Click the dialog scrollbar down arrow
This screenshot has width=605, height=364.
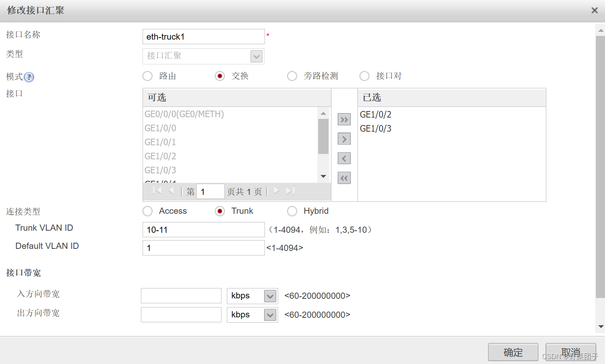[x=601, y=326]
